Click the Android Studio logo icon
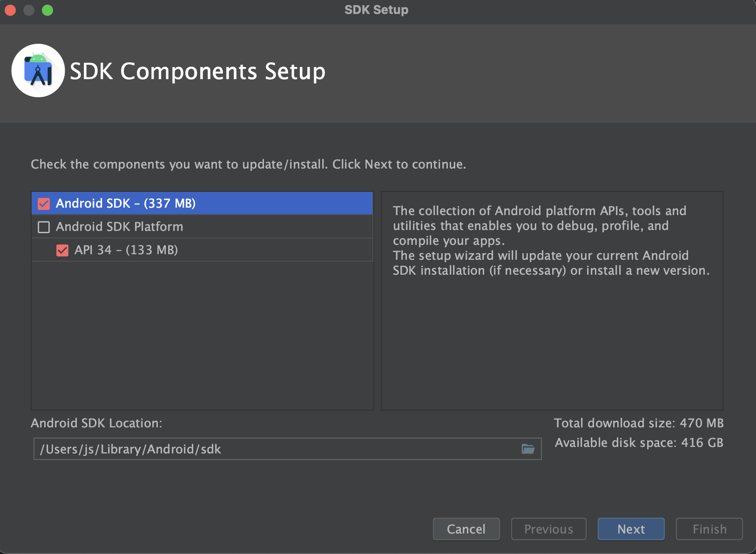The width and height of the screenshot is (756, 554). click(x=38, y=71)
